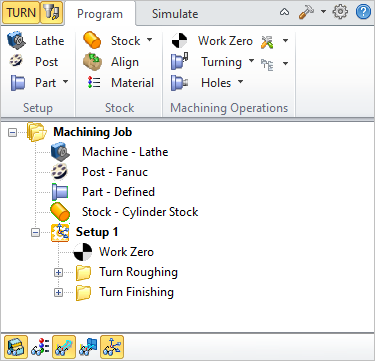Click the Post label in Setup group

[46, 62]
